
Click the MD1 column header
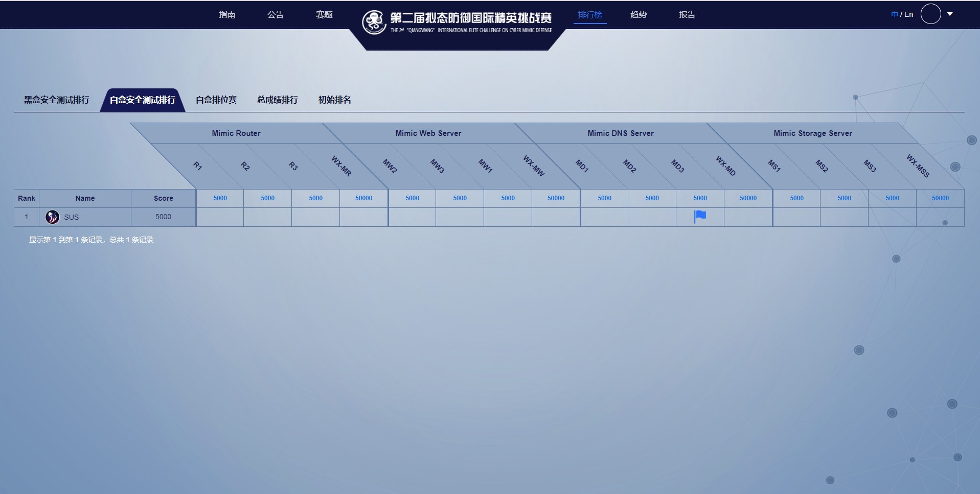[x=582, y=166]
